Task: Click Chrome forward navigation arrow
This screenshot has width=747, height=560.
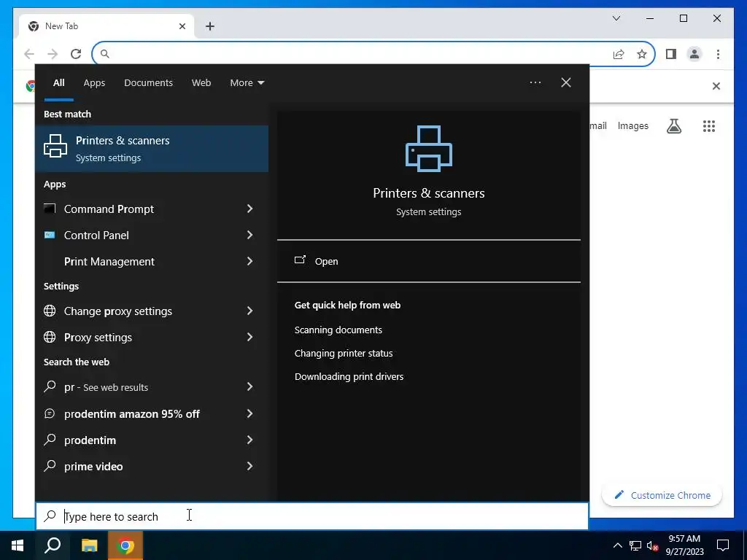Action: coord(53,54)
